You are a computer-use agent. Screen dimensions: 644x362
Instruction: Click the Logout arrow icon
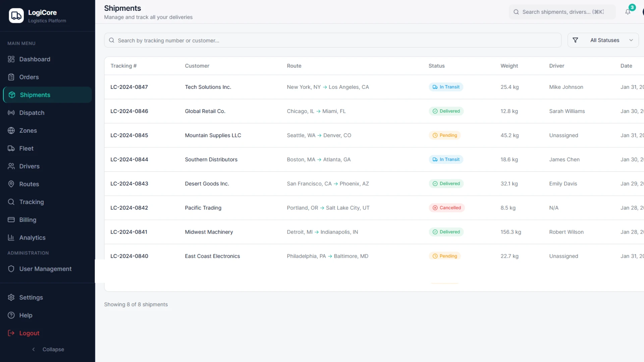coord(11,333)
